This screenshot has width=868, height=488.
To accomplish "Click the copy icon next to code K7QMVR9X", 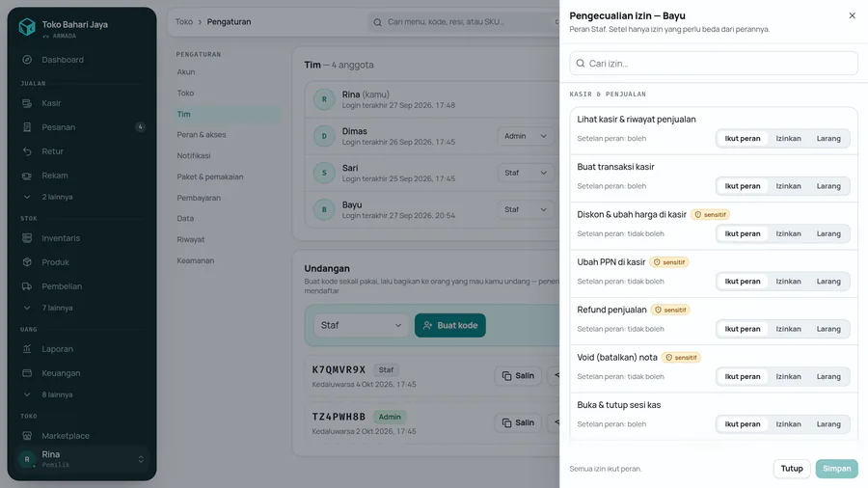I will (506, 376).
